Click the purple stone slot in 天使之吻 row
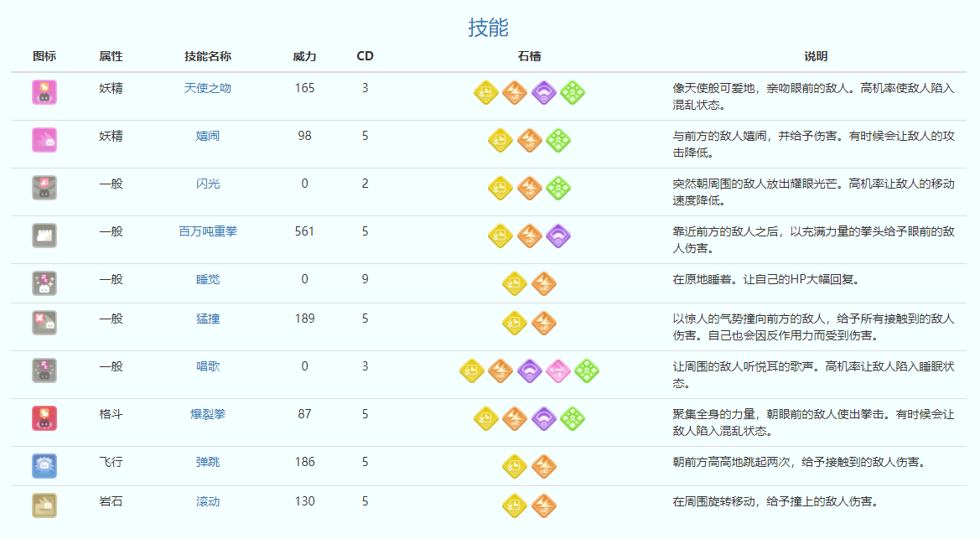The image size is (980, 539). (544, 92)
